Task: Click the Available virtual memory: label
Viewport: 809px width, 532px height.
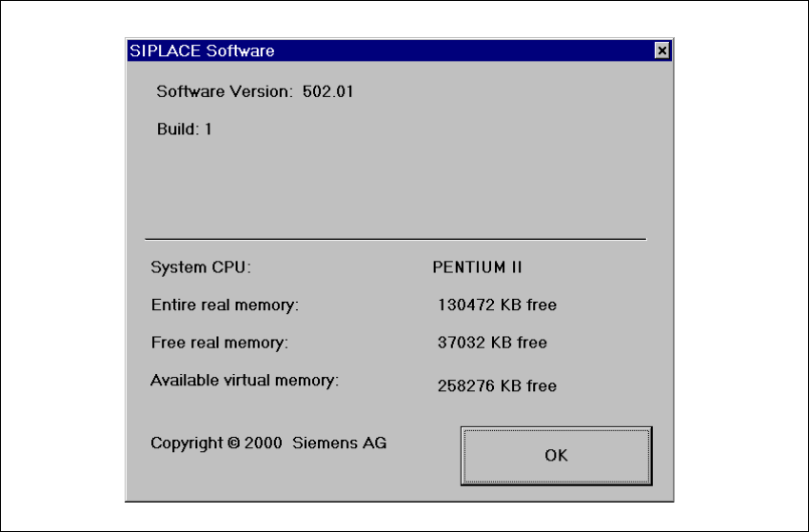Action: pos(245,381)
